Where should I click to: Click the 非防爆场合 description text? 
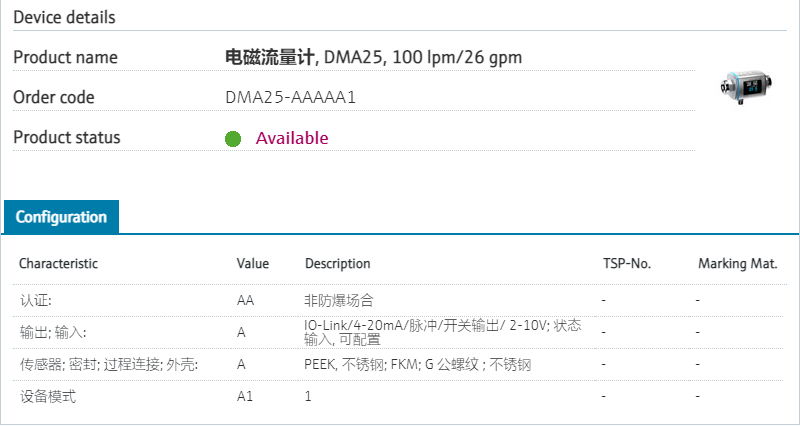pyautogui.click(x=340, y=299)
